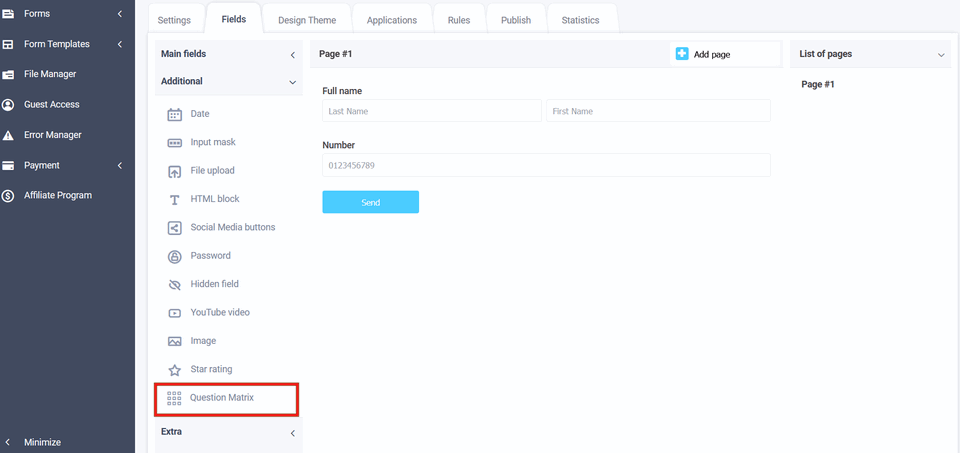This screenshot has width=960, height=453.
Task: Click the Date field calendar icon
Action: pos(174,114)
